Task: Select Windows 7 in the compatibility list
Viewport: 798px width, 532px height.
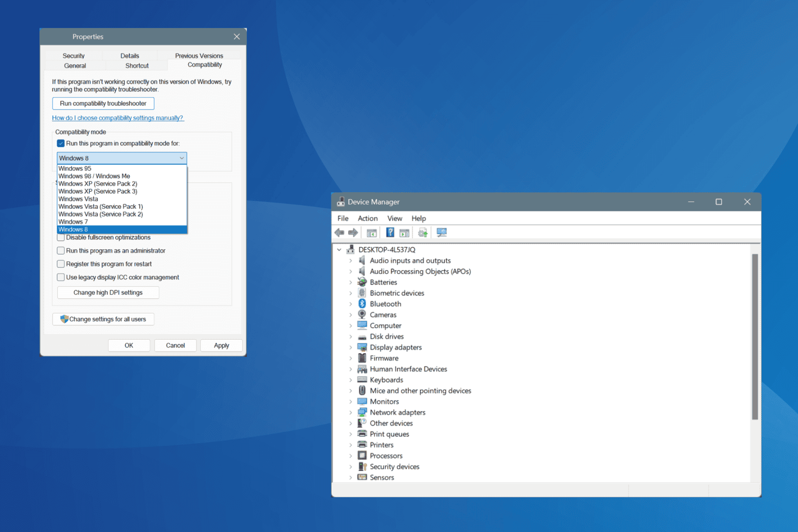Action: point(122,222)
